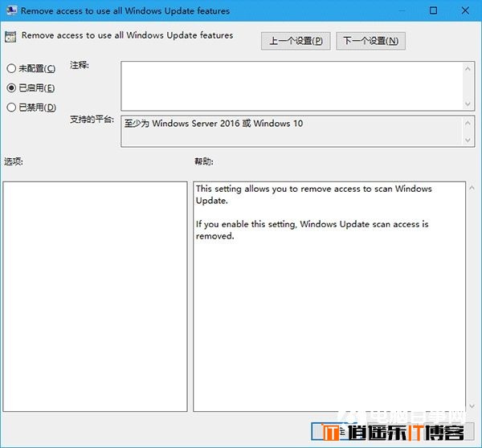
Task: Click the heading 'Remove access to use all Windows Update features'
Action: pos(127,35)
